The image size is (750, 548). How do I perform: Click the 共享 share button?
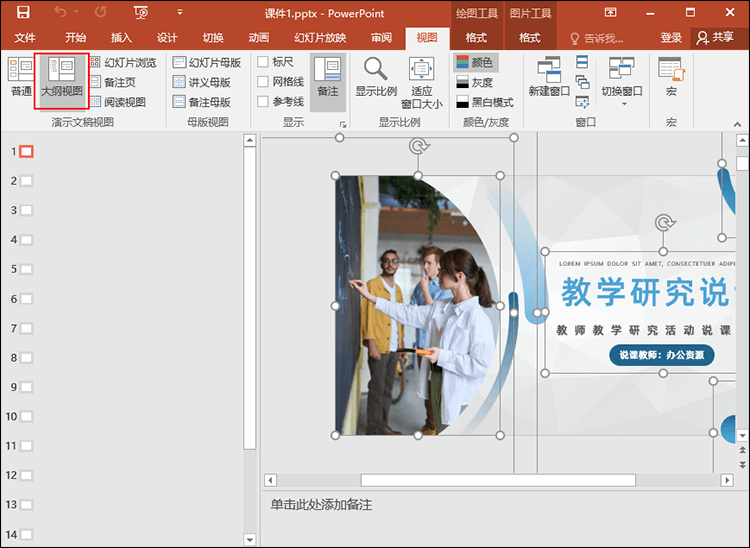(x=715, y=38)
